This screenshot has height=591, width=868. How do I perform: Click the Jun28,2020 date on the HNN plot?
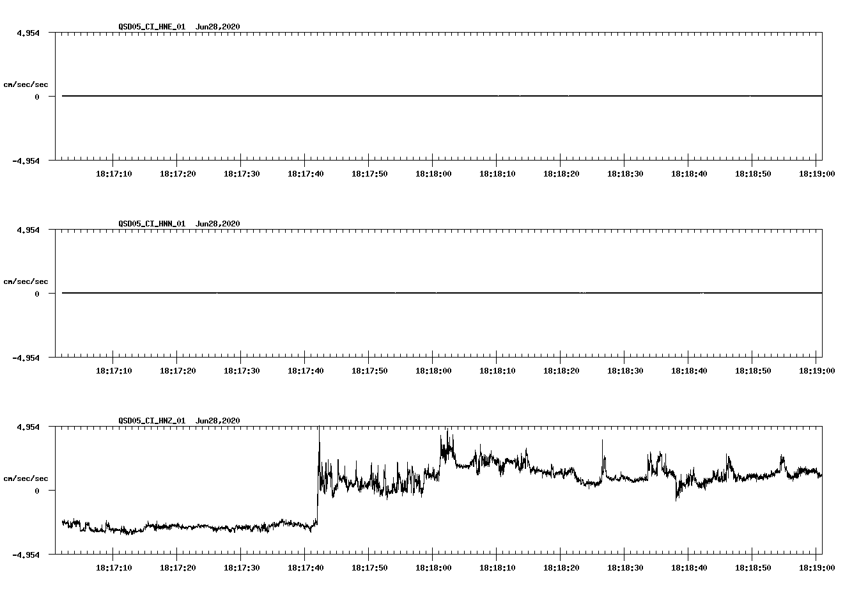[x=218, y=223]
